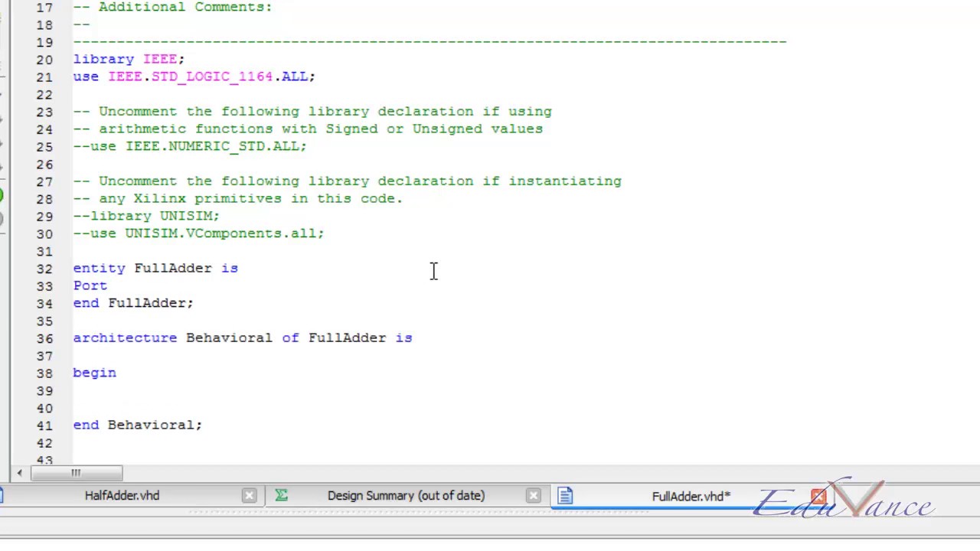The height and width of the screenshot is (551, 980).
Task: Click the document icon on FullAdder.vhd tab
Action: tap(565, 496)
